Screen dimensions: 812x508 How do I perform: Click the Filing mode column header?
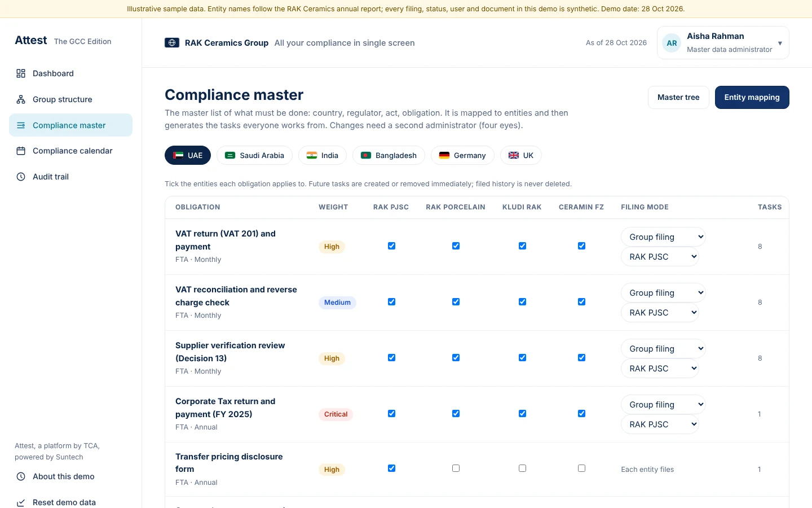click(645, 207)
